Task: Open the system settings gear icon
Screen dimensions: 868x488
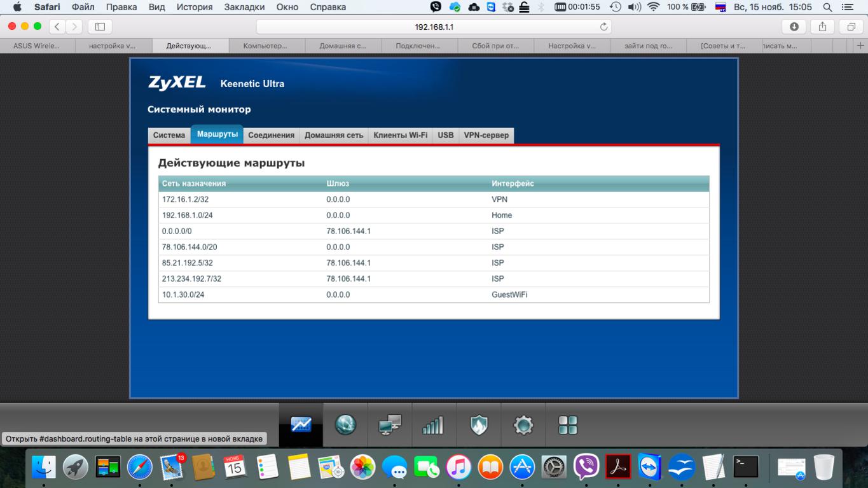Action: point(523,424)
